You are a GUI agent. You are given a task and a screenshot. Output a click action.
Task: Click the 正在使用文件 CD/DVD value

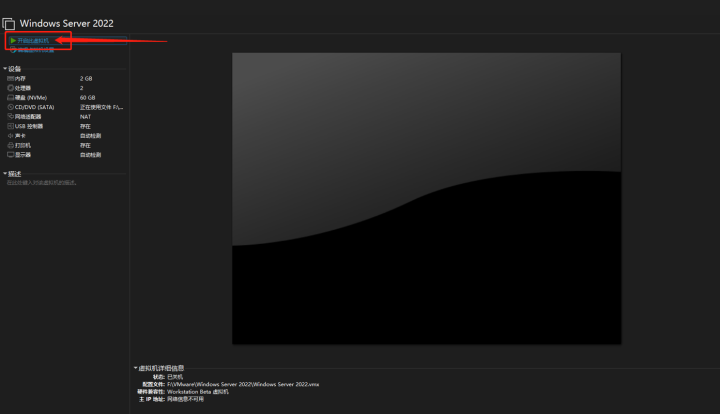pos(101,107)
